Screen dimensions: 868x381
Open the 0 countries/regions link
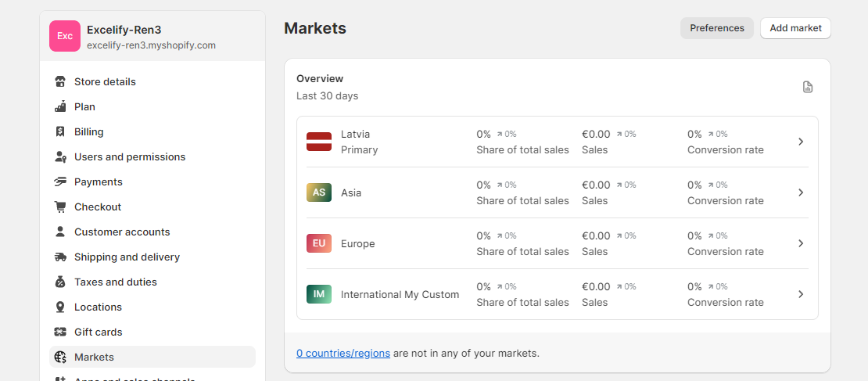[x=343, y=354]
